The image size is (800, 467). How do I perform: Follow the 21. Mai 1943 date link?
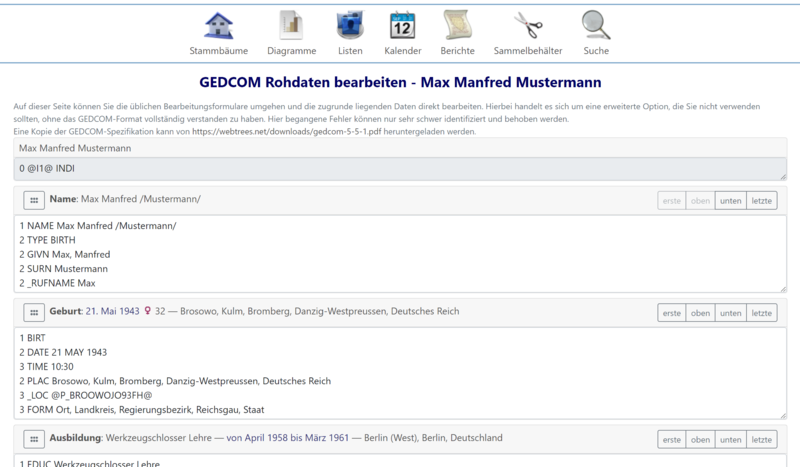pyautogui.click(x=113, y=312)
